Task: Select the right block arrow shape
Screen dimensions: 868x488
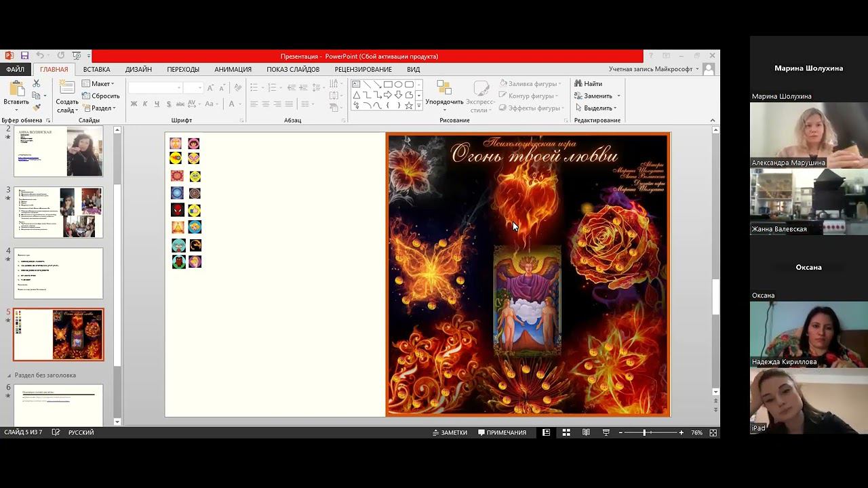Action: pos(388,95)
